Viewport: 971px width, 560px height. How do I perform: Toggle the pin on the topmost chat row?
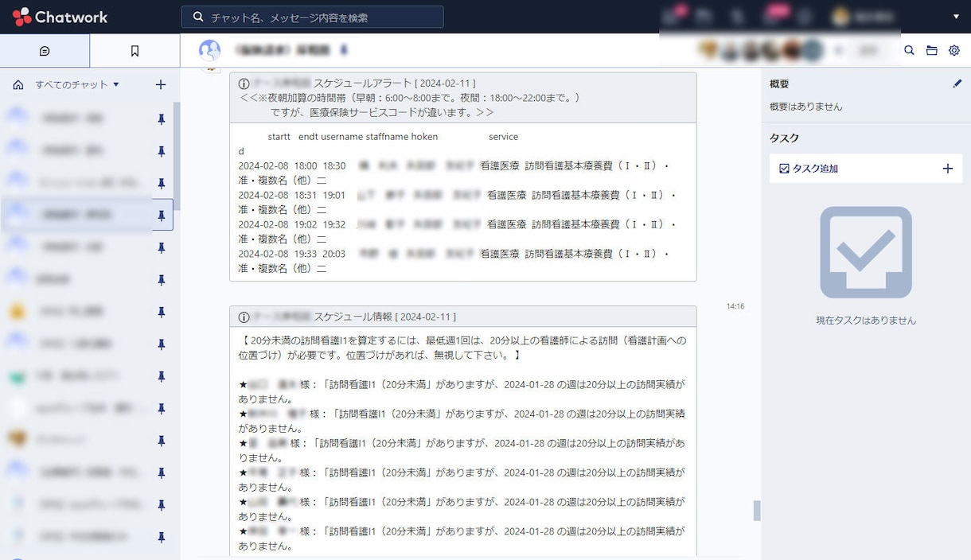point(162,119)
